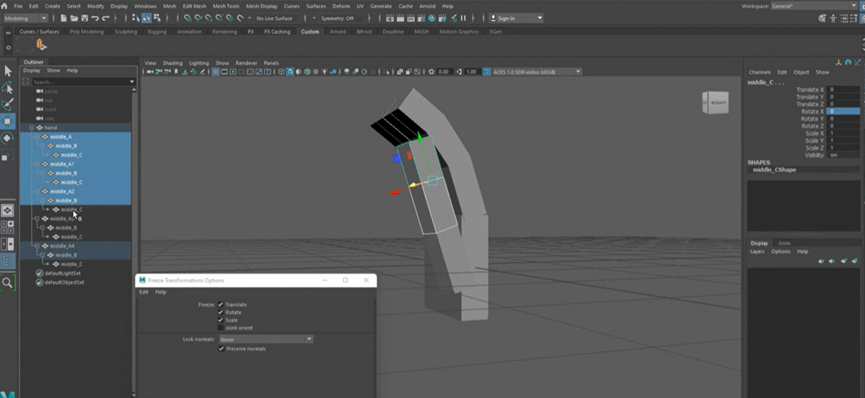The width and height of the screenshot is (865, 398).
Task: Click the middle_CShape entry under SHAPES
Action: tap(775, 170)
